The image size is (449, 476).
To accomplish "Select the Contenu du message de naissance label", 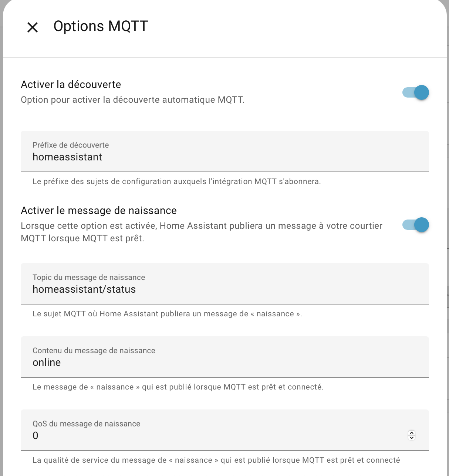I will click(94, 351).
